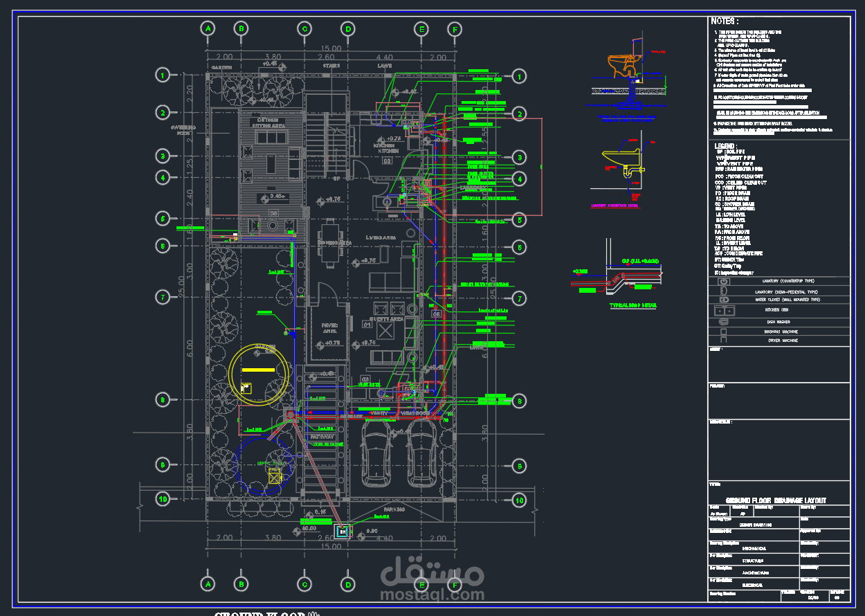Select grid bubble 10 on the left side
Screen dimensions: 865x616
pos(163,499)
